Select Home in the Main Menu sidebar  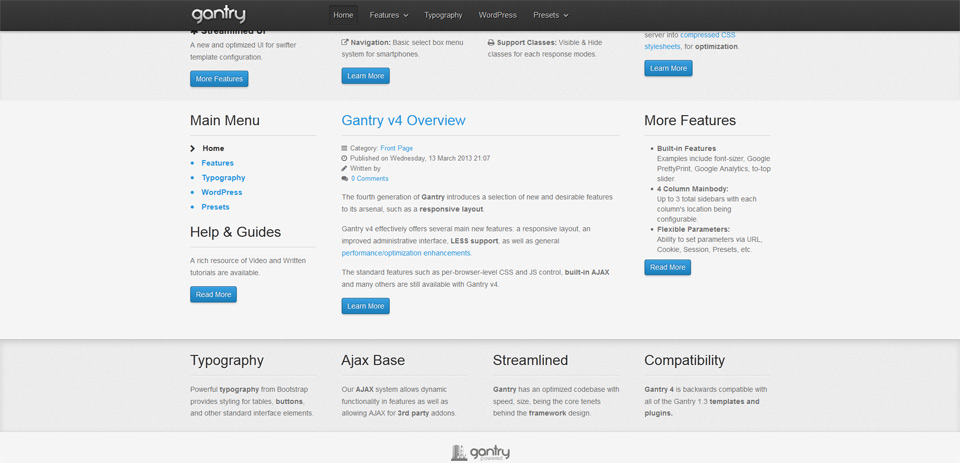pyautogui.click(x=213, y=148)
